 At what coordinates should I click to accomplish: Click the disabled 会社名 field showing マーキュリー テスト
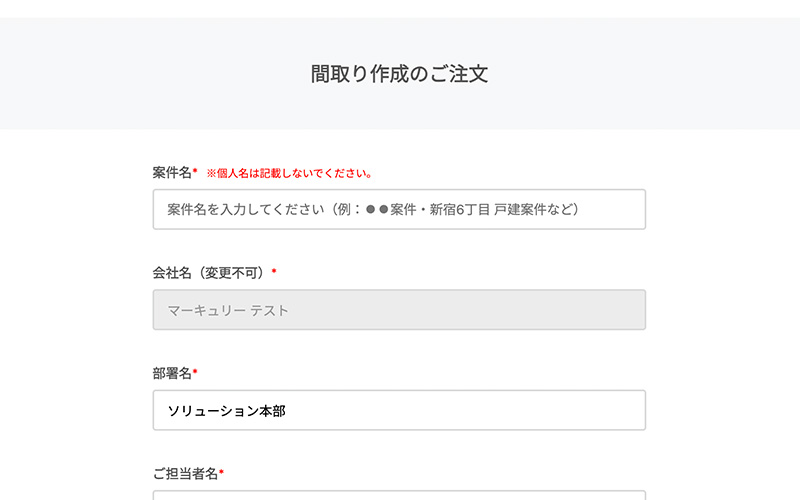[399, 310]
